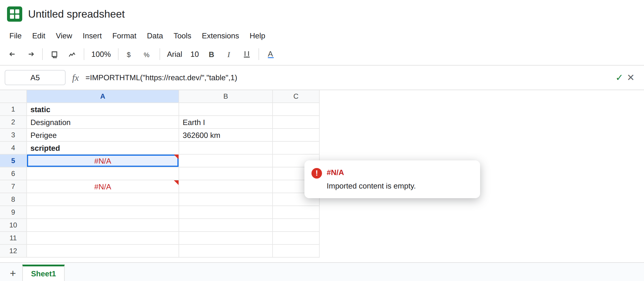This screenshot has width=644, height=281.
Task: Click the green Sheets logo icon
Action: [15, 14]
